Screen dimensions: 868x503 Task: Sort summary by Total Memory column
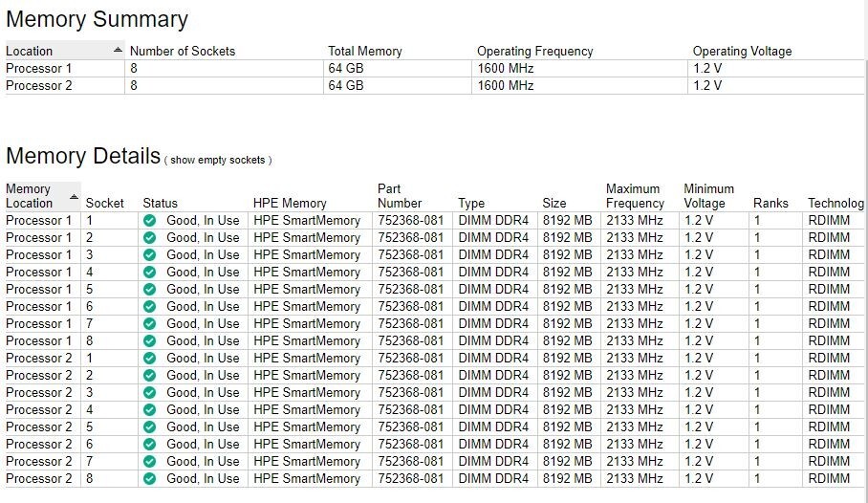[364, 51]
